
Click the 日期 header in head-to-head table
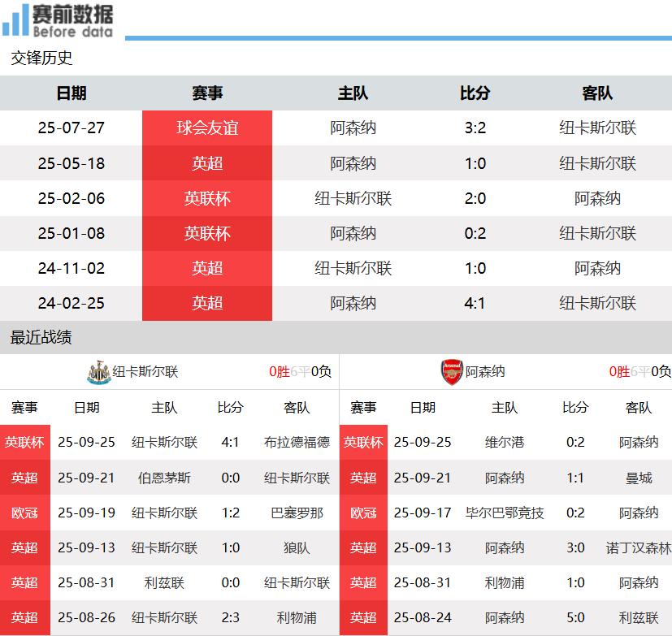click(72, 93)
